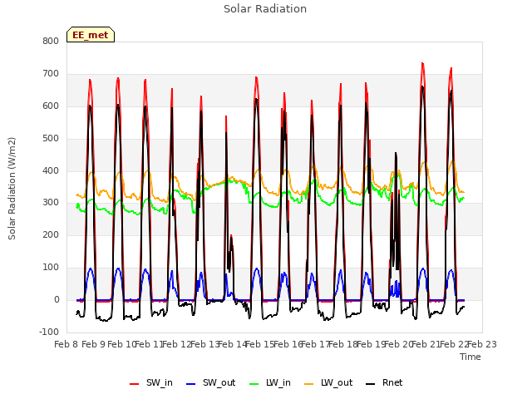Screen dimensions: 532x399
Task: Toggle the LW_in legend label
Action: coord(278,382)
